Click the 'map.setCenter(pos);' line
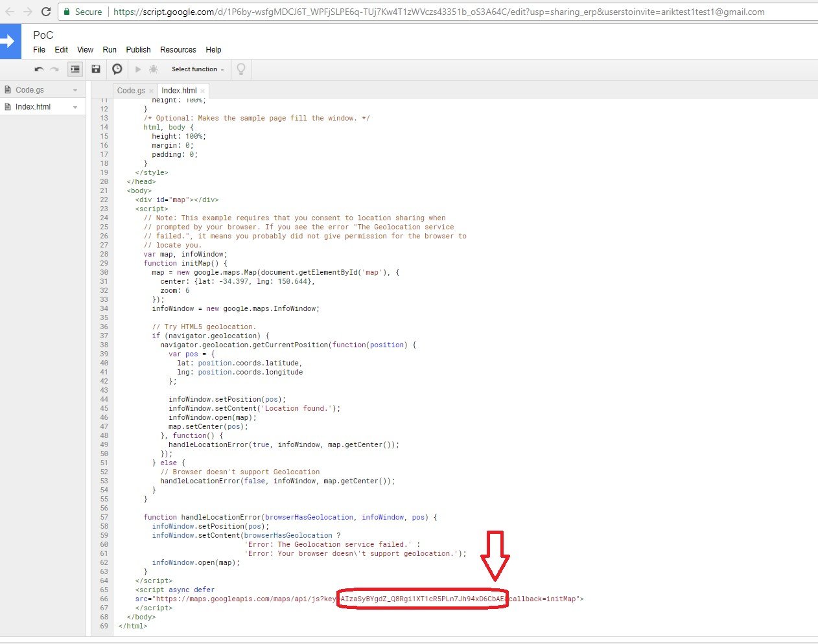Image resolution: width=818 pixels, height=644 pixels. point(209,426)
